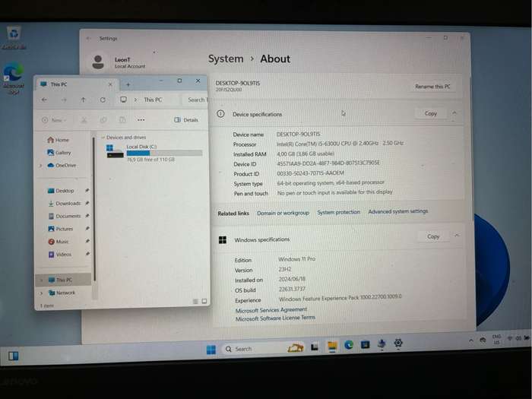Open the Microsoft Services Agreement link
Viewport: 532px width, 399px height.
[x=271, y=310]
